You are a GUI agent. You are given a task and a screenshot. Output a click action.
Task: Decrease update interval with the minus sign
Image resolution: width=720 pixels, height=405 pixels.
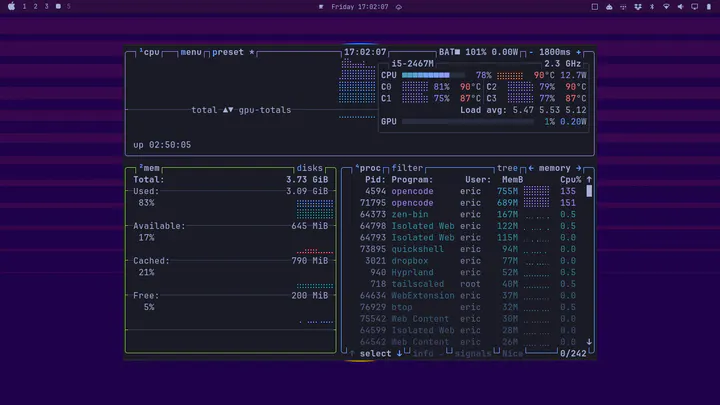pos(531,52)
